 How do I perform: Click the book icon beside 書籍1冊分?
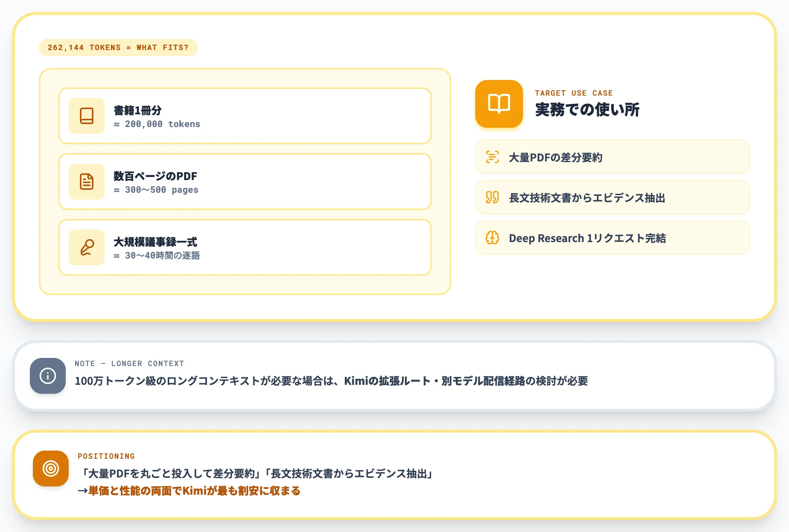pos(87,116)
